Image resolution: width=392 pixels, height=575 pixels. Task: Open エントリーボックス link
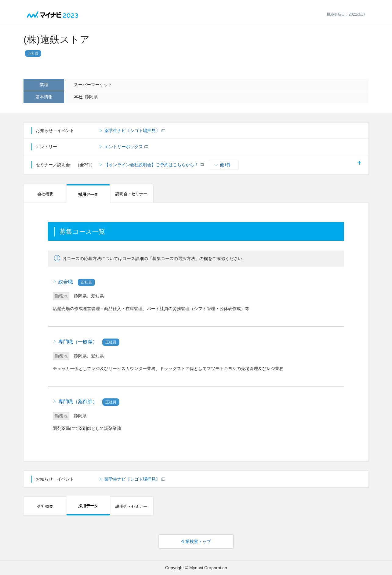123,147
